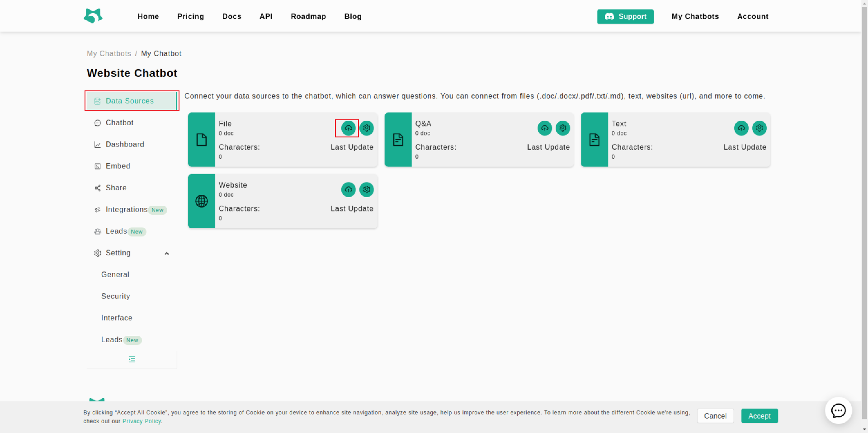Click the 'Website' card title
The width and height of the screenshot is (868, 433).
[x=233, y=185]
